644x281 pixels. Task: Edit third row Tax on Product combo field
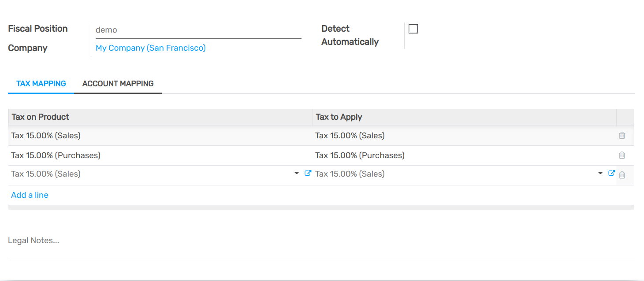coord(132,174)
